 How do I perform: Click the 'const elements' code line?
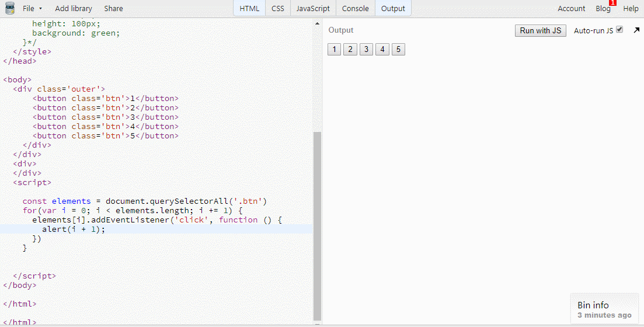click(x=145, y=201)
